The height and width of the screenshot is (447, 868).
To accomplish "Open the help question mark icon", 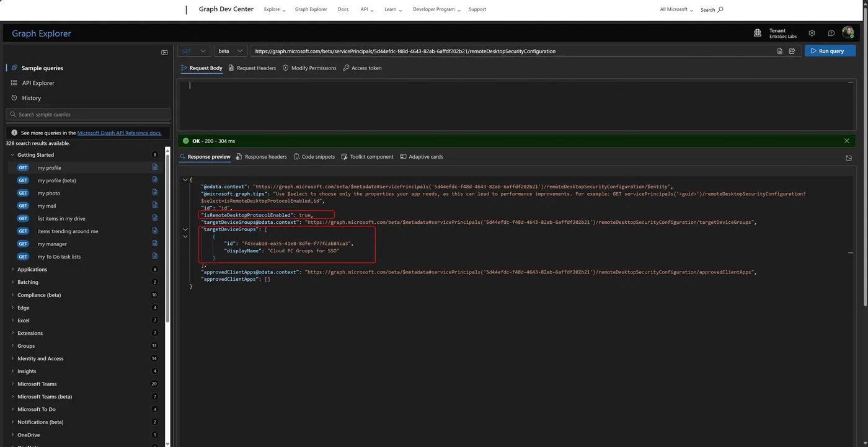I will [831, 33].
